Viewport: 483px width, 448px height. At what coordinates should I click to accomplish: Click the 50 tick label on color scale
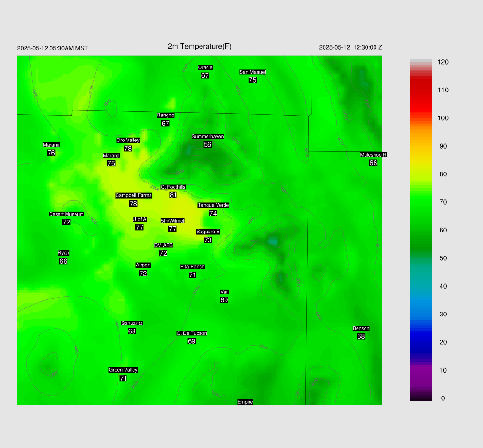coord(443,258)
